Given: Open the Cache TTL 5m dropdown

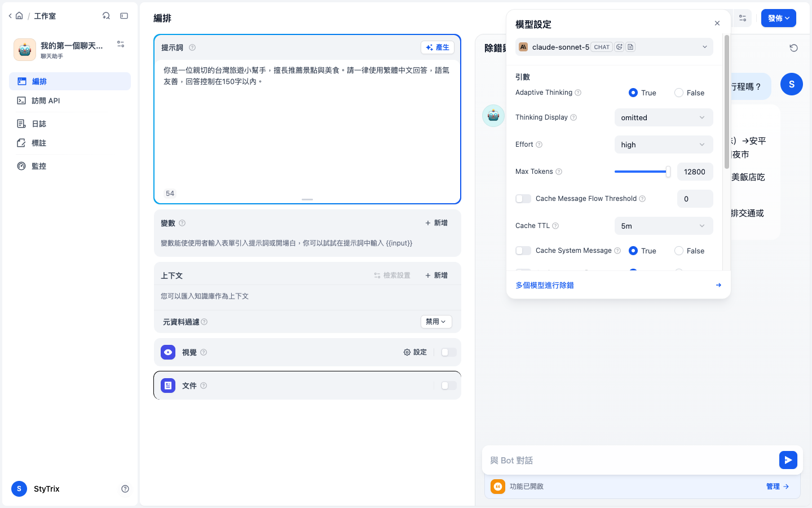Looking at the screenshot, I should pos(664,226).
